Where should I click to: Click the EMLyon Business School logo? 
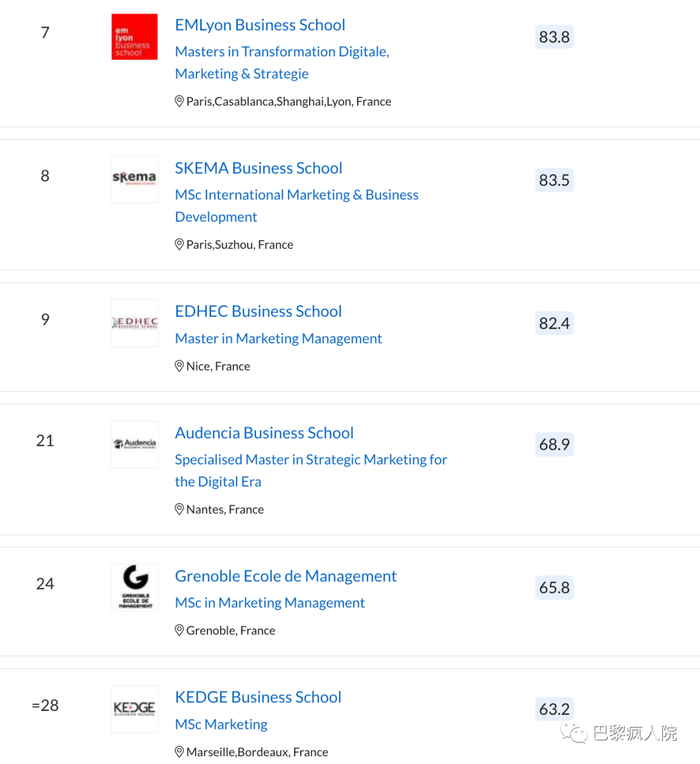134,37
